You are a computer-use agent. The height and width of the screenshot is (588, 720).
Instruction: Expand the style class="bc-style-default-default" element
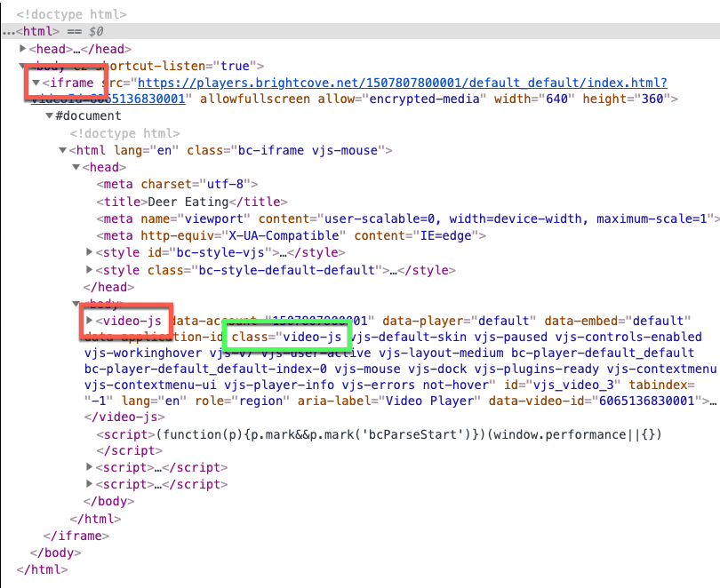click(90, 269)
